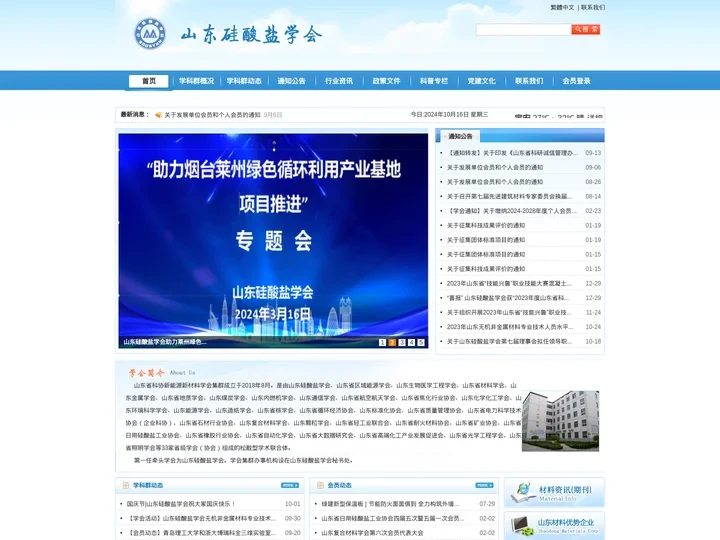The width and height of the screenshot is (720, 540).
Task: Click the globe and book icon on 材料资讯 banner
Action: (522, 493)
